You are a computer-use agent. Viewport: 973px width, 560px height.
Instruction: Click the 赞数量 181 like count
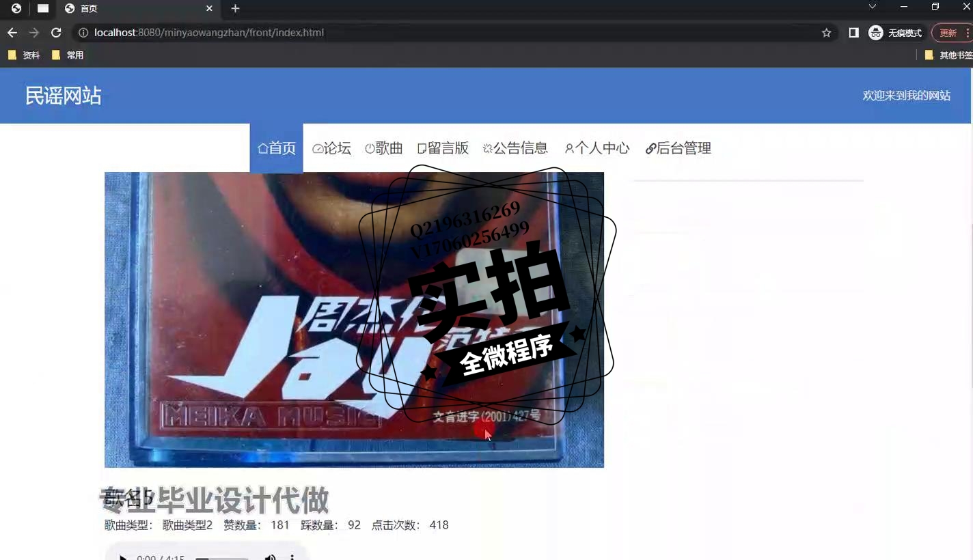tap(257, 525)
